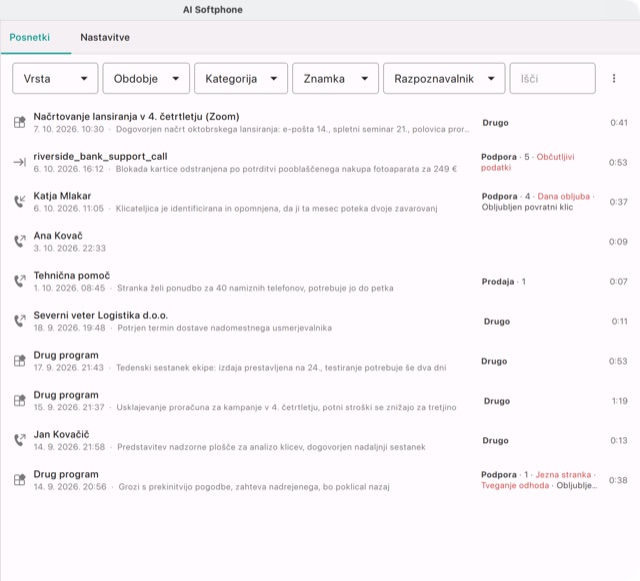The width and height of the screenshot is (640, 581).
Task: Click the app icon for 15. 9. Drug program
Action: pyautogui.click(x=20, y=401)
